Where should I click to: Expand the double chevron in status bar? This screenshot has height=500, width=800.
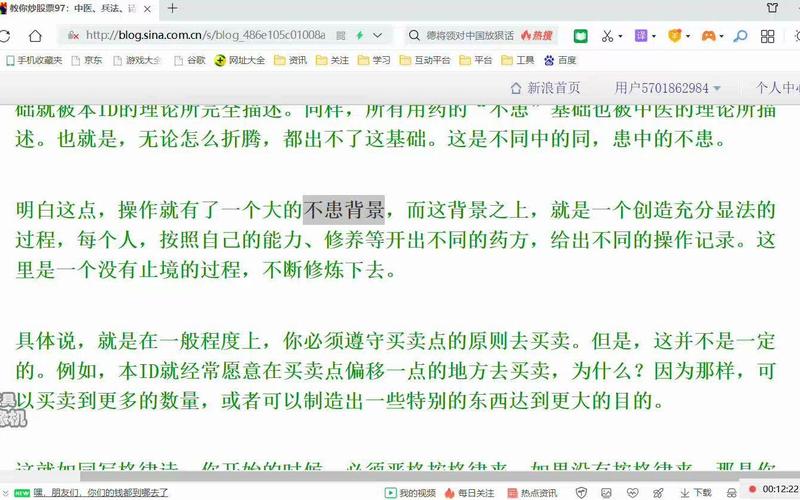click(5, 492)
